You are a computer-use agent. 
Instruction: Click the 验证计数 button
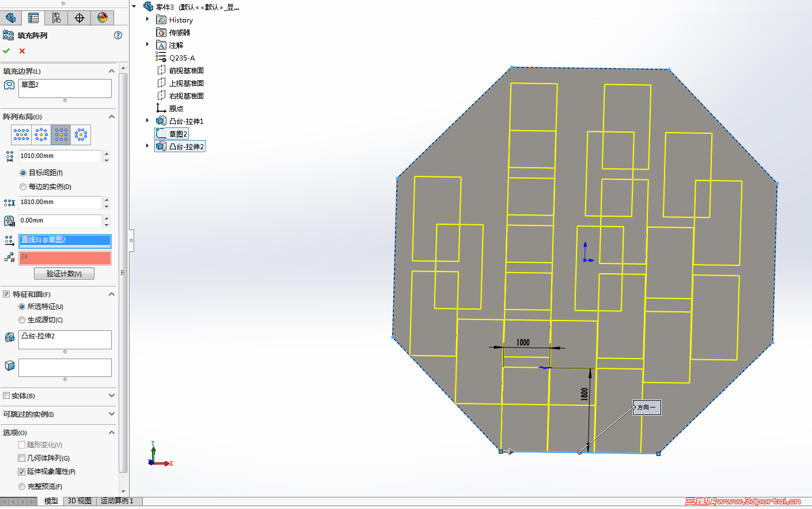point(64,274)
